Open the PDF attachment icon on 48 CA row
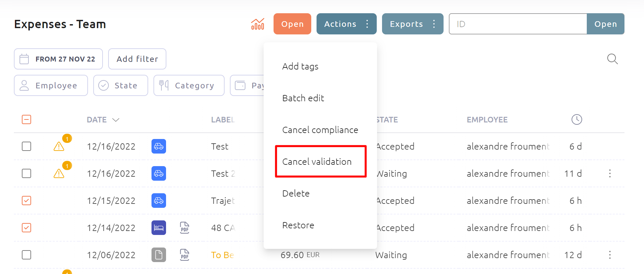644x274 pixels. tap(184, 228)
